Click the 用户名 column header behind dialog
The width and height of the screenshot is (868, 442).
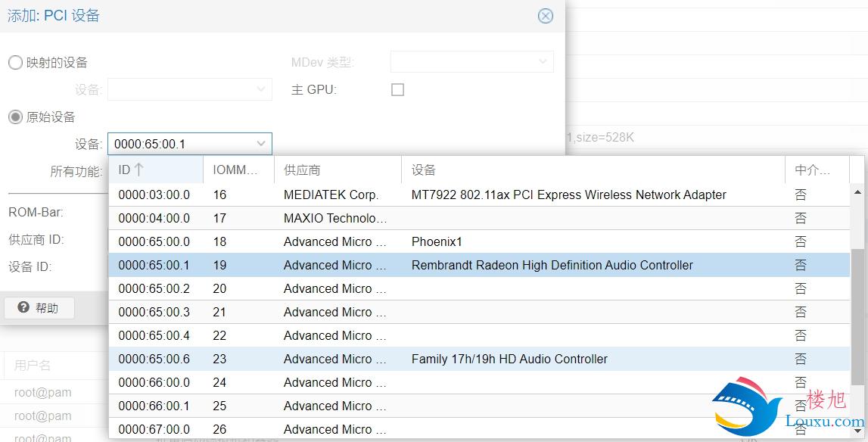coord(32,365)
